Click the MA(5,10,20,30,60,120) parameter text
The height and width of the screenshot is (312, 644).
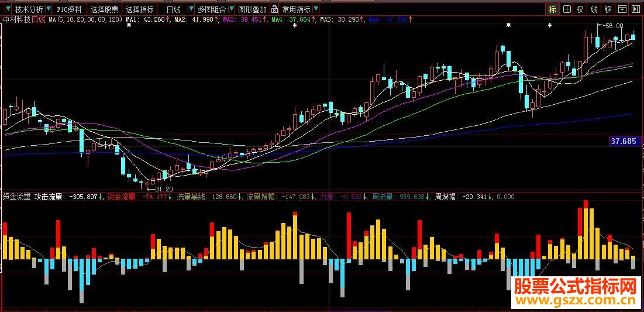(85, 19)
